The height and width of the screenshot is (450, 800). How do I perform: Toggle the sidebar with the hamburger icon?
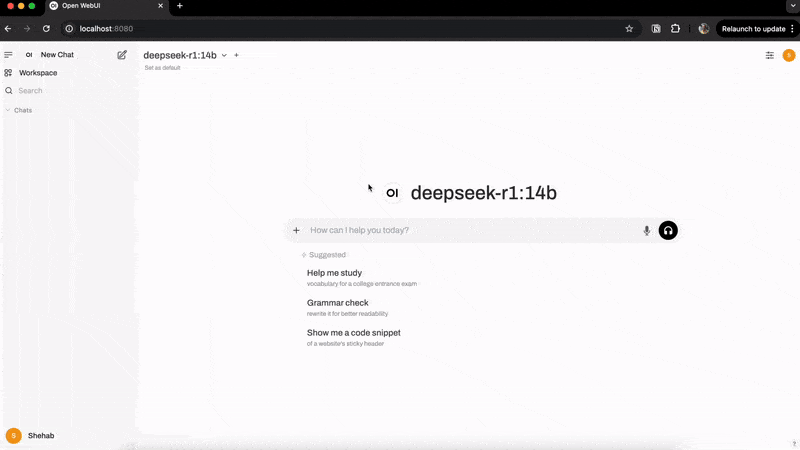click(8, 55)
